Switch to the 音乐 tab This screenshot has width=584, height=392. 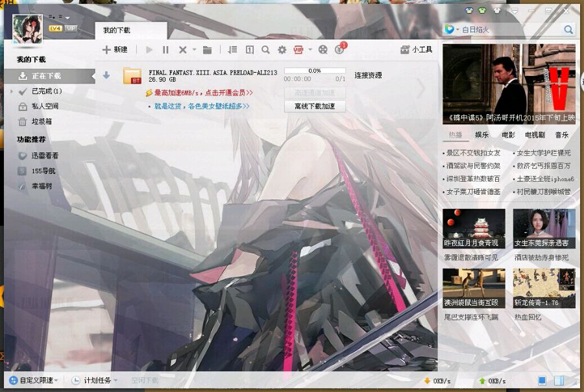pos(562,135)
